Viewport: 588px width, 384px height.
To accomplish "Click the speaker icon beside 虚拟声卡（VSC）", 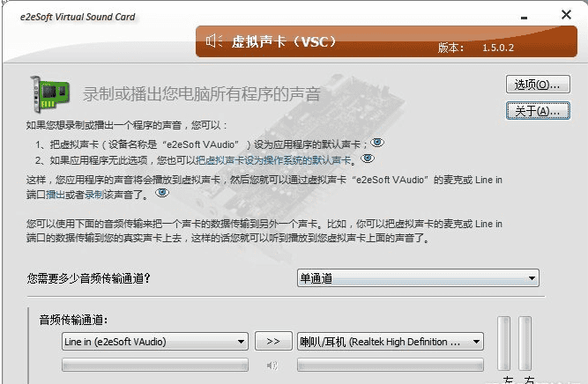I will point(214,41).
